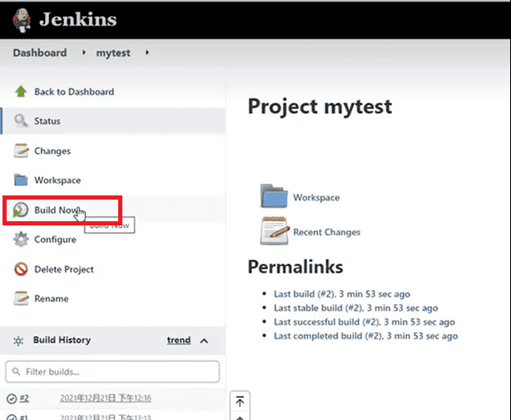
Task: Focus the Filter builds search field
Action: pos(112,372)
